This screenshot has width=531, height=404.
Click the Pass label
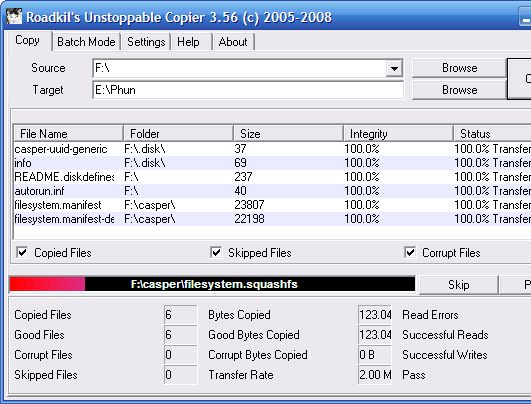click(x=413, y=375)
